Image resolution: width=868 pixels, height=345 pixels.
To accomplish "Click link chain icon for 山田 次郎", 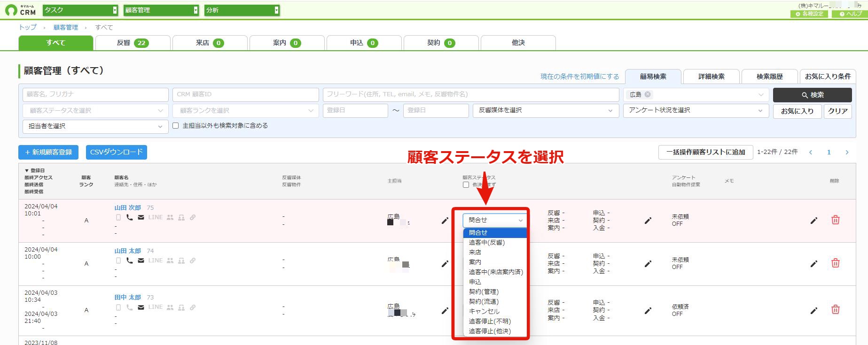I will 193,217.
